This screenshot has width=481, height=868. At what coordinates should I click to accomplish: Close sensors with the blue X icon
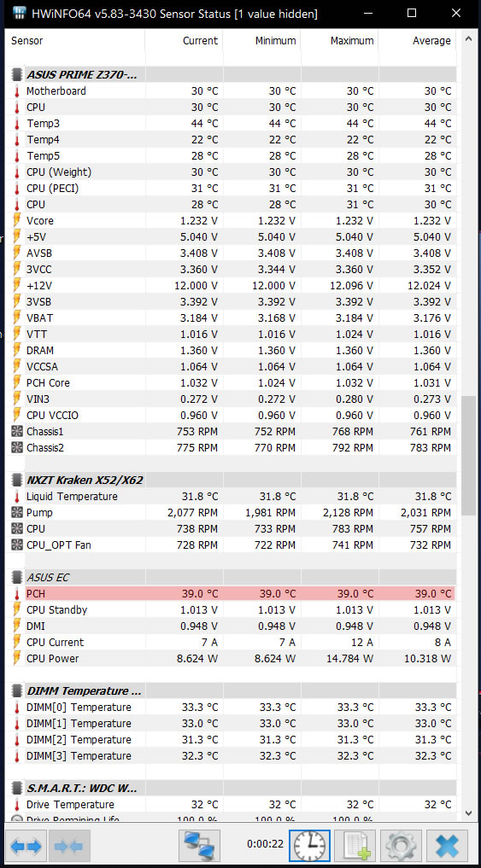click(x=449, y=846)
